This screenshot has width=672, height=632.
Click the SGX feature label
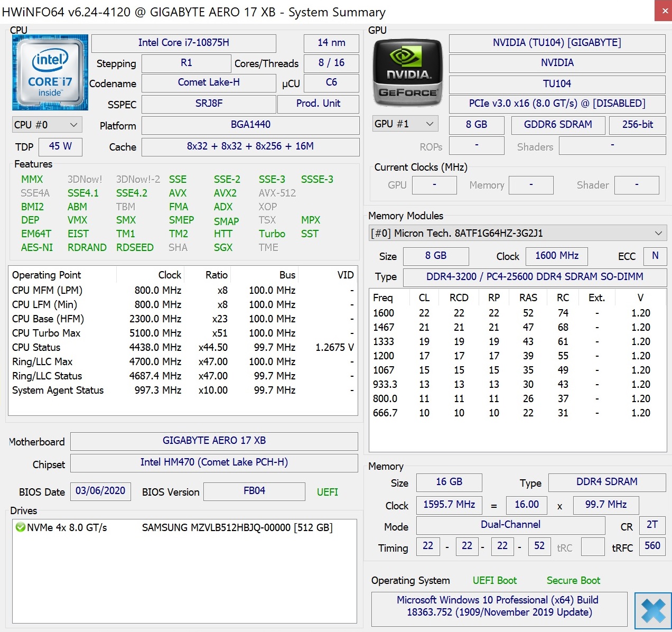coord(223,248)
